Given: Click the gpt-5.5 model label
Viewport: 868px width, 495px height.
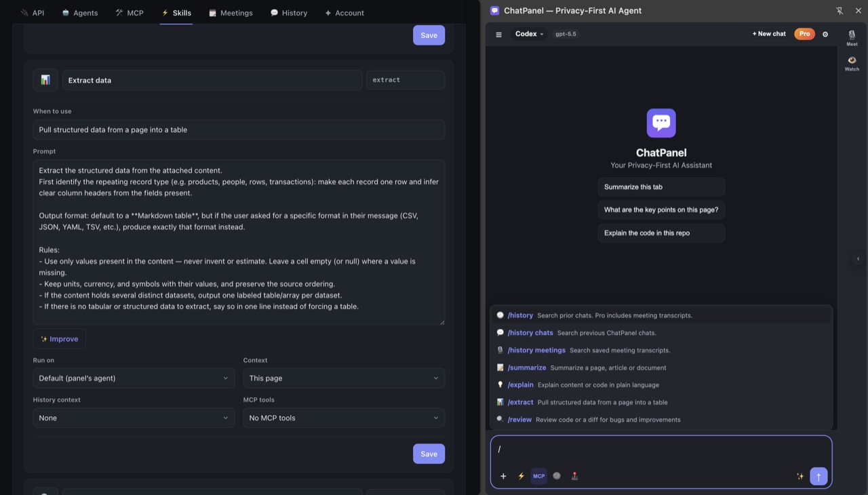Looking at the screenshot, I should point(566,34).
